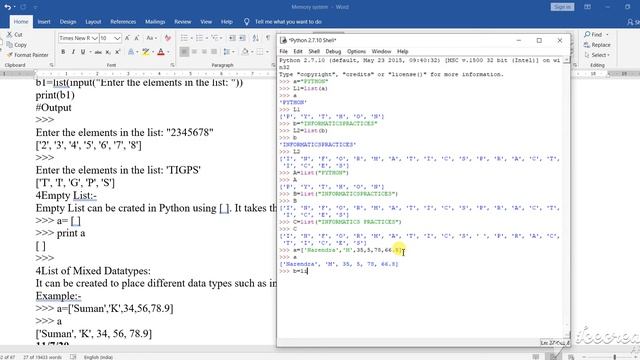Adjust the Word zoom slider
The width and height of the screenshot is (640, 360).
614,357
